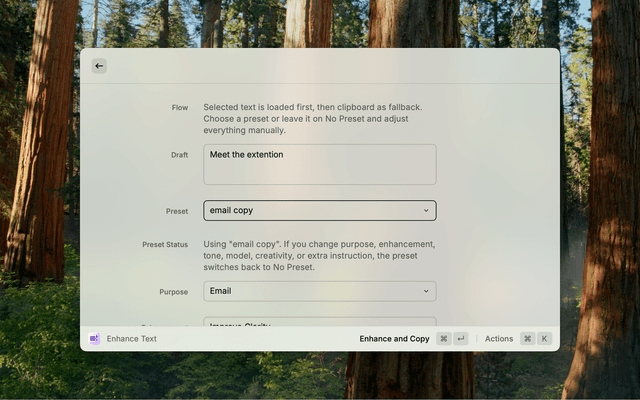Screen dimensions: 640x400
Task: Click inside the Draft text field
Action: coord(319,172)
